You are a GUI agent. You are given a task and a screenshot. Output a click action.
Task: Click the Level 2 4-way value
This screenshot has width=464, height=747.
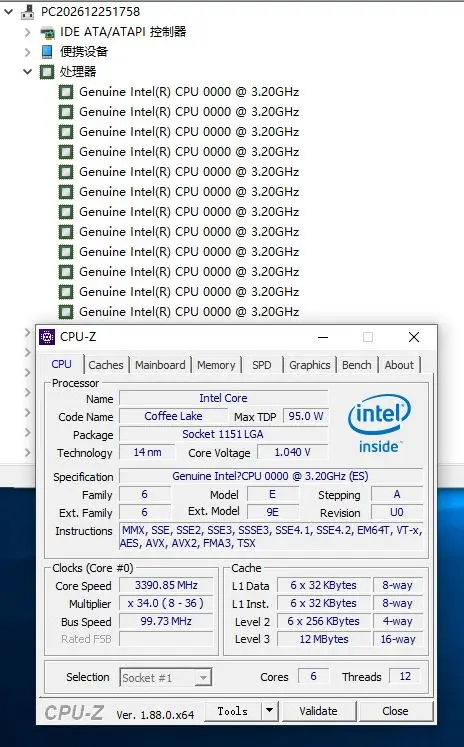pos(398,621)
